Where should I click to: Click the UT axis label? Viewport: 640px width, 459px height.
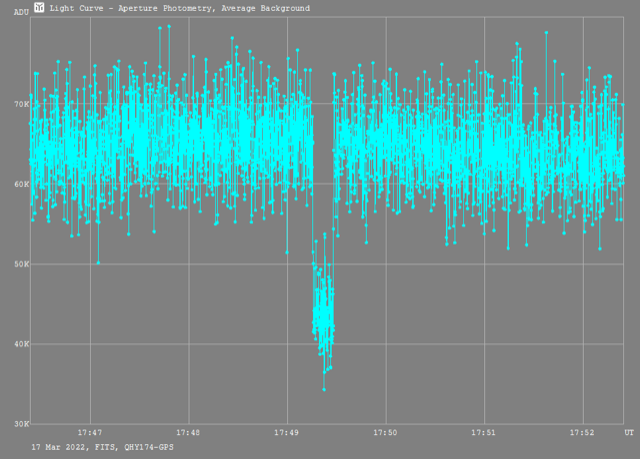pyautogui.click(x=629, y=432)
